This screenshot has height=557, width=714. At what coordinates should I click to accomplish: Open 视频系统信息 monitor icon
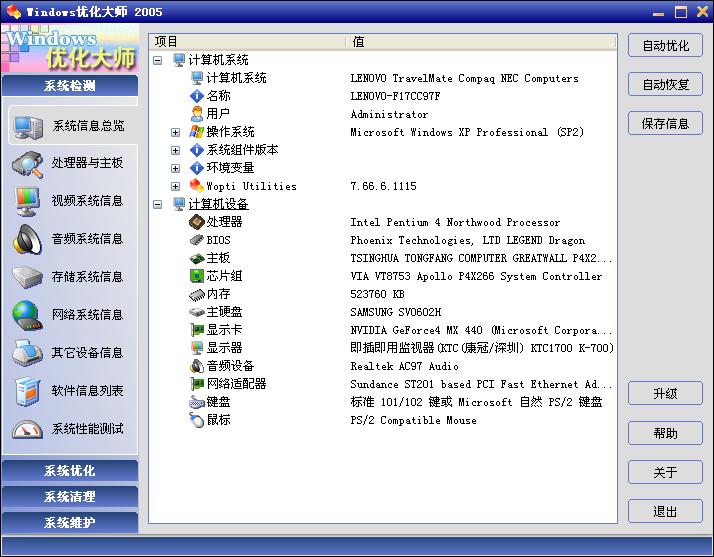[26, 201]
